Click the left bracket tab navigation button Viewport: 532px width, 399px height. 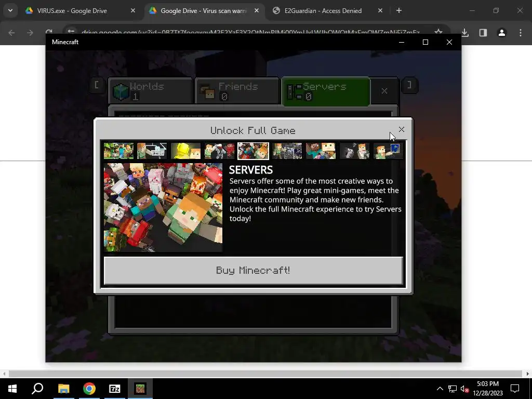coord(96,85)
